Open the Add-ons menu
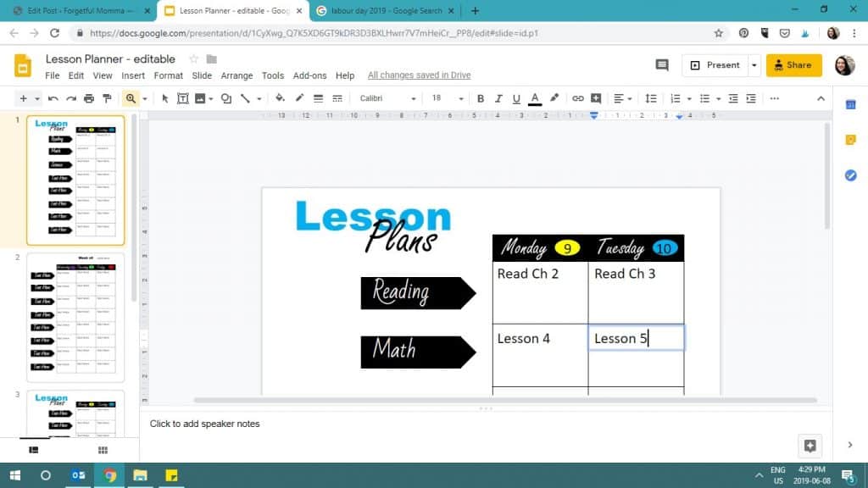Image resolution: width=868 pixels, height=488 pixels. tap(310, 75)
